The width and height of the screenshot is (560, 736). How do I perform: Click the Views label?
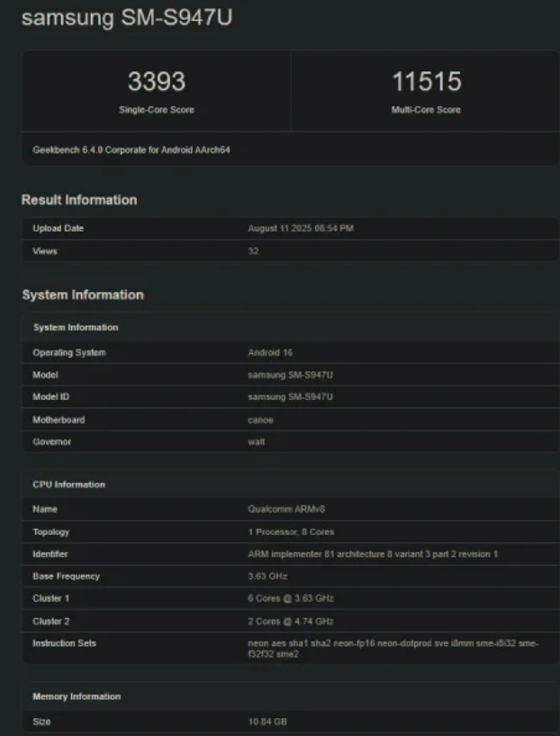[x=45, y=251]
